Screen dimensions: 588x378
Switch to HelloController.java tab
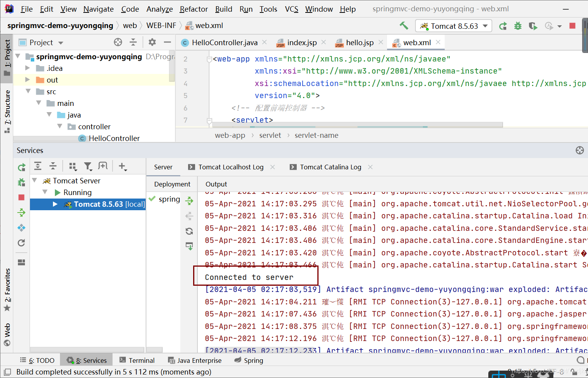[224, 42]
